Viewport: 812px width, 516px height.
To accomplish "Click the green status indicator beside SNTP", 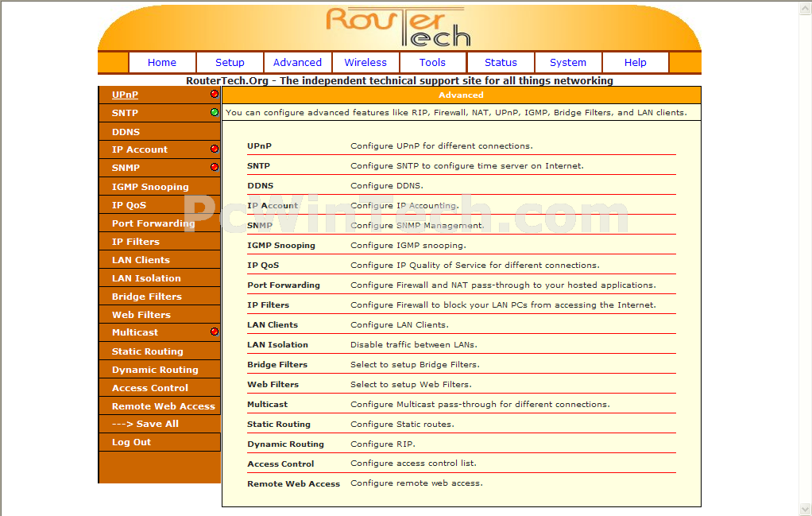I will pos(215,112).
